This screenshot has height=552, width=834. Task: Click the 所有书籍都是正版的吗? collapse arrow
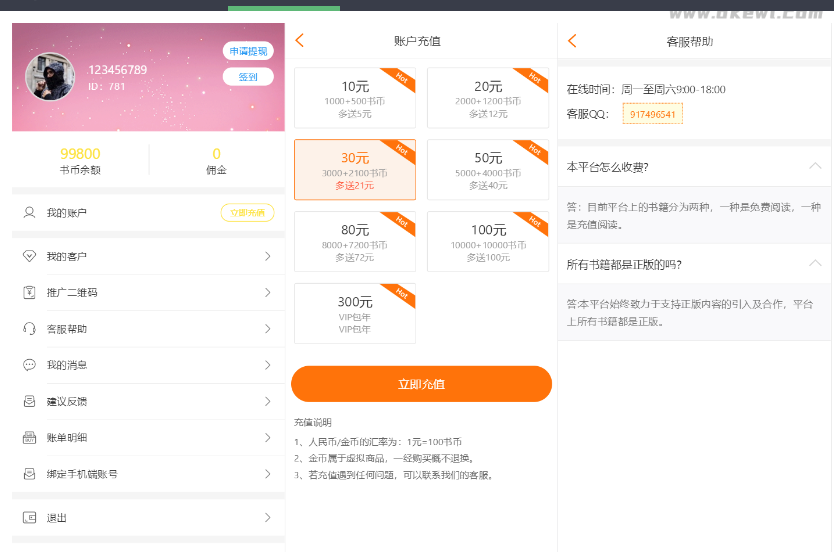tap(815, 263)
